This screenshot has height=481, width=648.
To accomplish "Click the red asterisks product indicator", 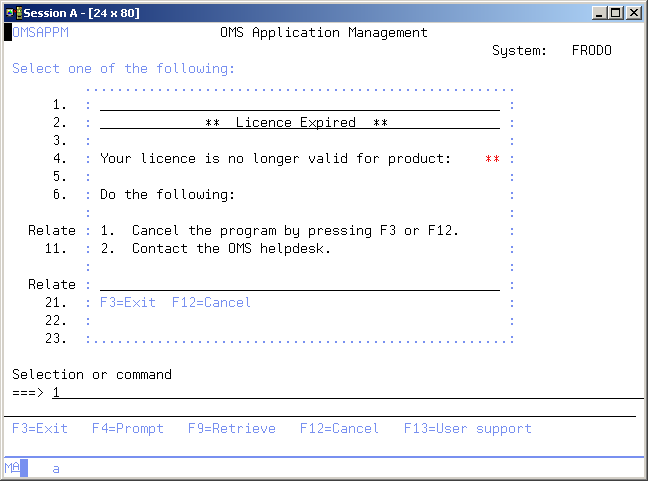I will click(x=491, y=158).
